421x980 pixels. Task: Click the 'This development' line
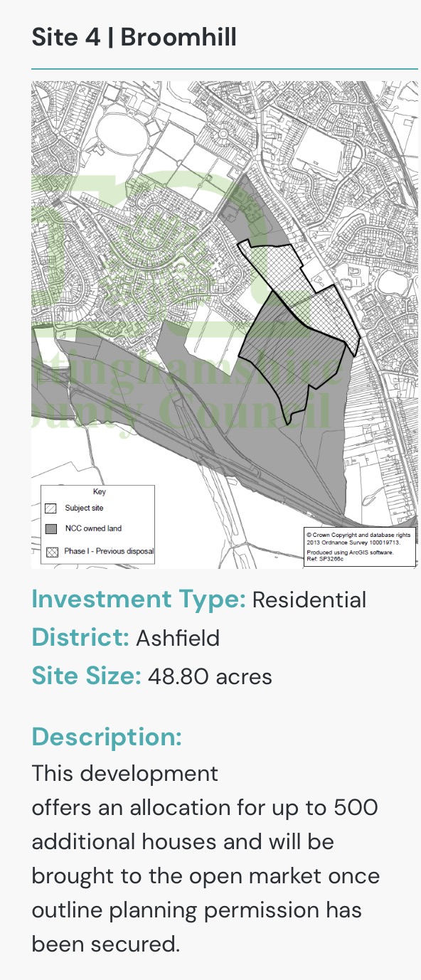pos(125,773)
